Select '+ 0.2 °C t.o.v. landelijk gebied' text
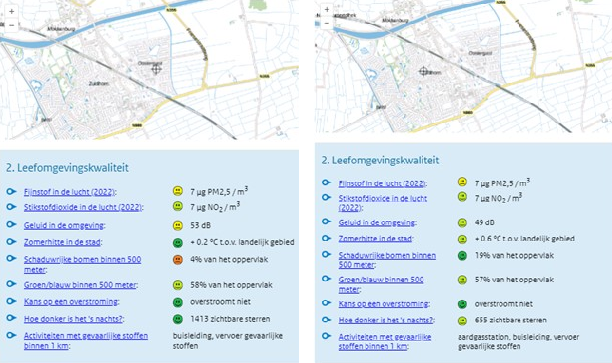 point(242,242)
